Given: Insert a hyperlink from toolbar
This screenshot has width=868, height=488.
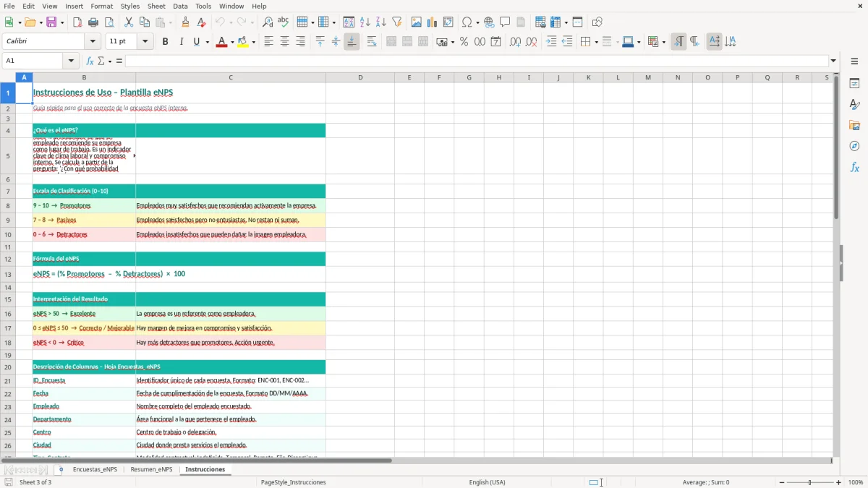Looking at the screenshot, I should click(489, 22).
